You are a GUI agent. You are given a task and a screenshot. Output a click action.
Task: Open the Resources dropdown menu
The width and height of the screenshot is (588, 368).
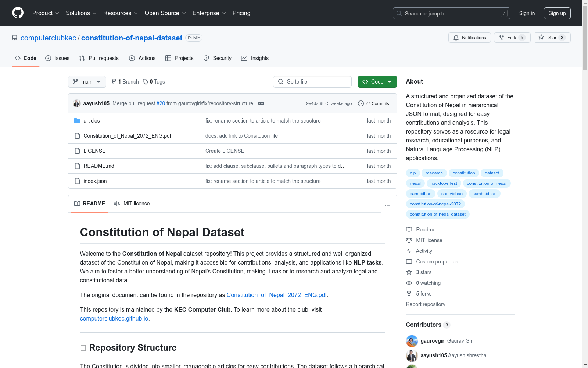coord(121,13)
